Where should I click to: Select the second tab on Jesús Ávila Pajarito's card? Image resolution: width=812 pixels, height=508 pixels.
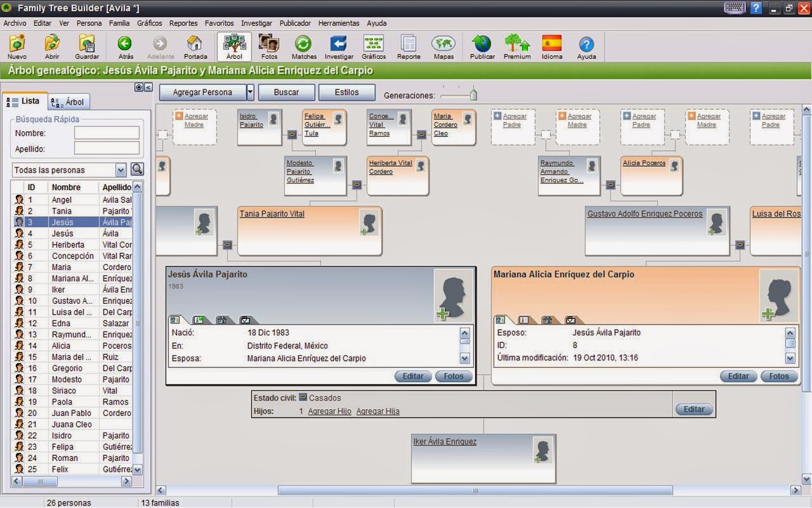199,320
